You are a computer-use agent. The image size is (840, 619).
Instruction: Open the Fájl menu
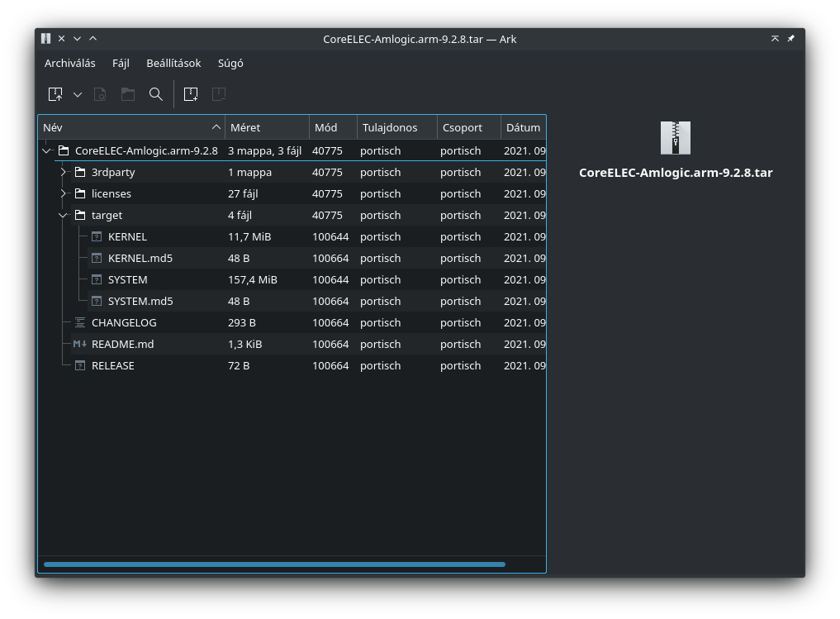121,64
